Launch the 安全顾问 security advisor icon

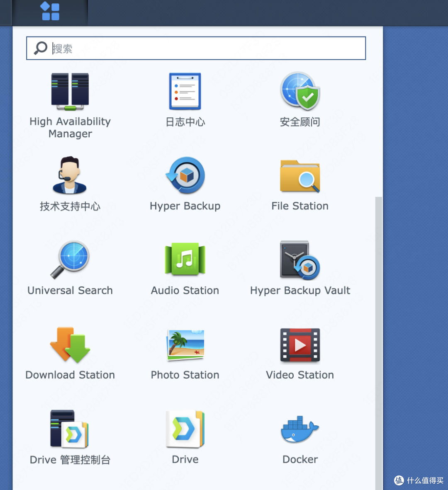click(300, 91)
